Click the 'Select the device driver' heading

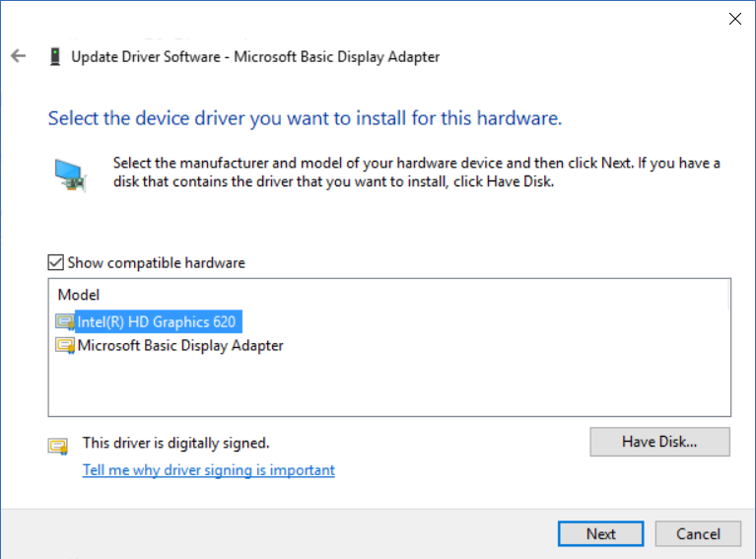pos(305,118)
